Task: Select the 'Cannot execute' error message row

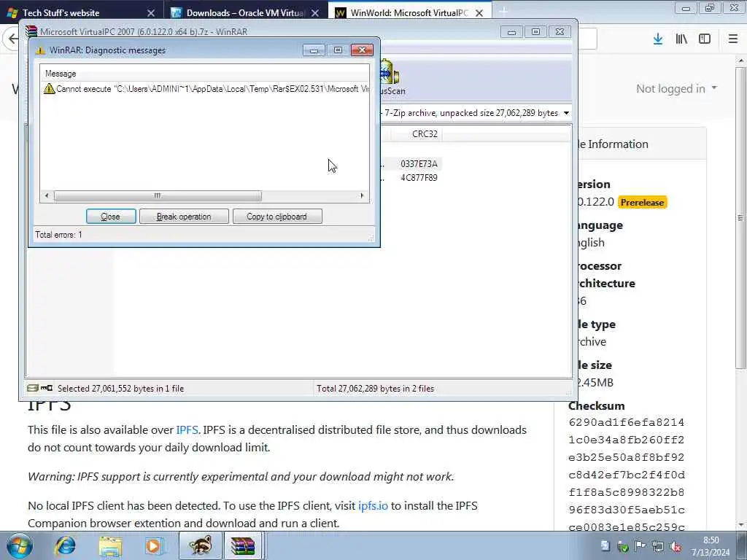Action: pos(205,88)
